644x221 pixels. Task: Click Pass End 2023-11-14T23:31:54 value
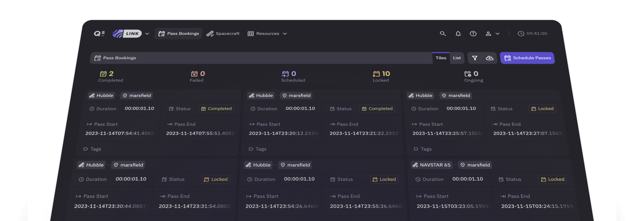195,206
